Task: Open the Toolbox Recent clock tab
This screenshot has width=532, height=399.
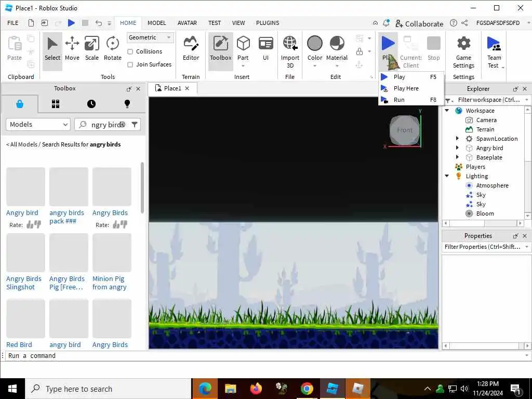Action: click(91, 104)
